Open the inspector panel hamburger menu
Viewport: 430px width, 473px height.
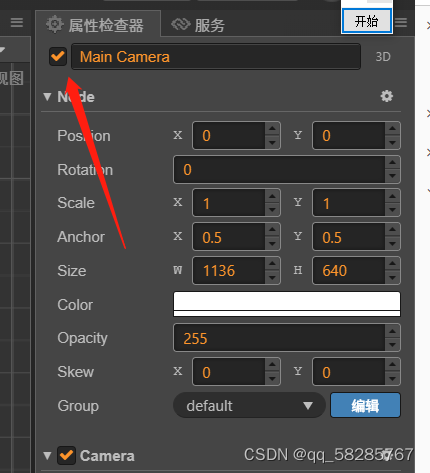click(401, 23)
